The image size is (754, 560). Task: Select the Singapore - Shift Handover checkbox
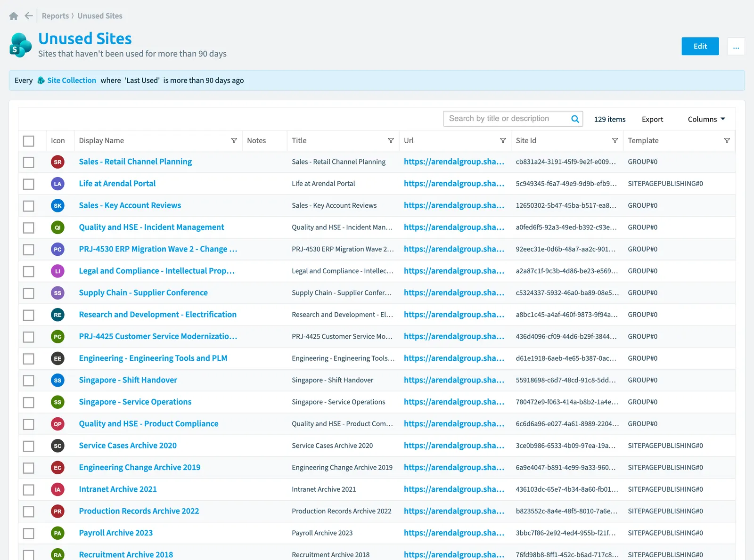coord(29,381)
